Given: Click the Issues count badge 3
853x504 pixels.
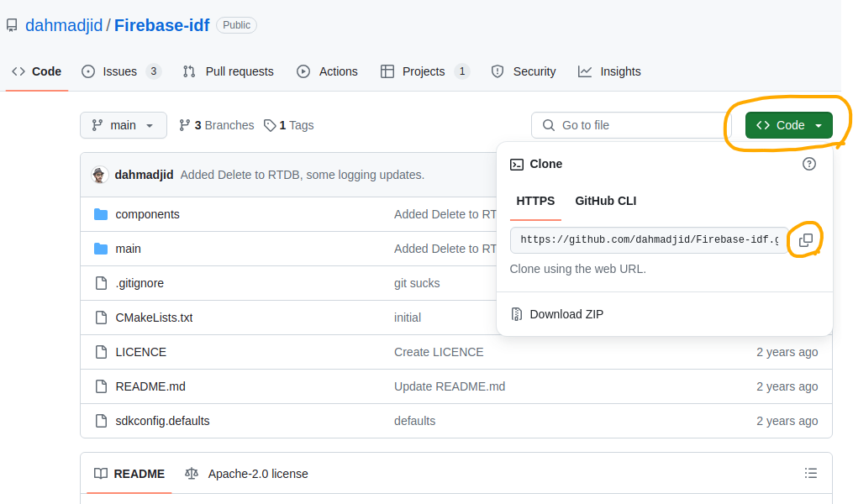Looking at the screenshot, I should pos(154,71).
